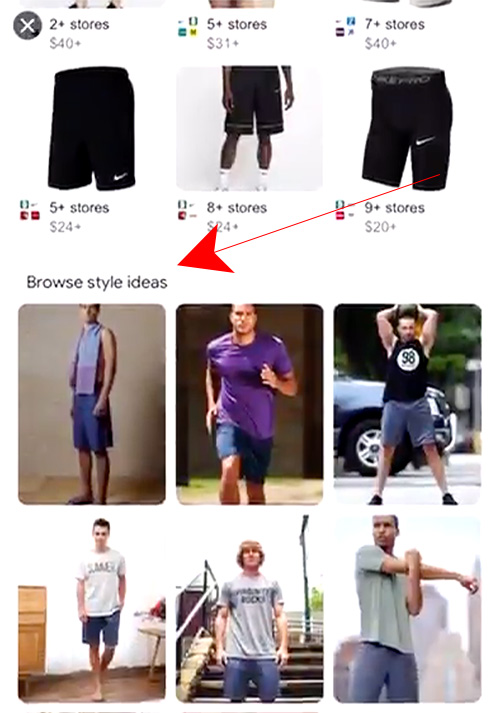Open style idea of man stretching arm
This screenshot has height=713, width=500.
coord(407,609)
